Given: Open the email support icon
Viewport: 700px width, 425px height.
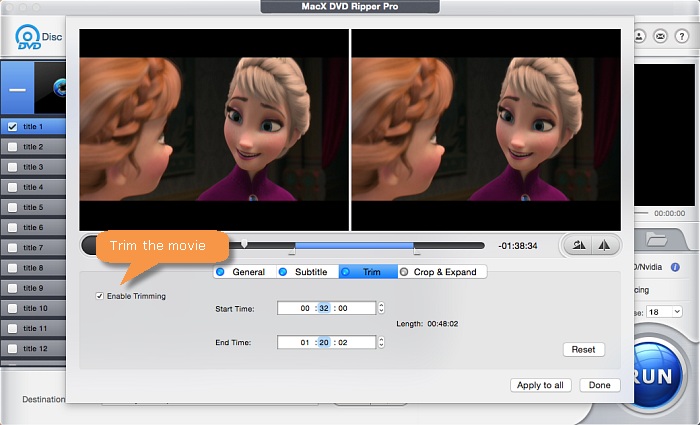Looking at the screenshot, I should (660, 36).
